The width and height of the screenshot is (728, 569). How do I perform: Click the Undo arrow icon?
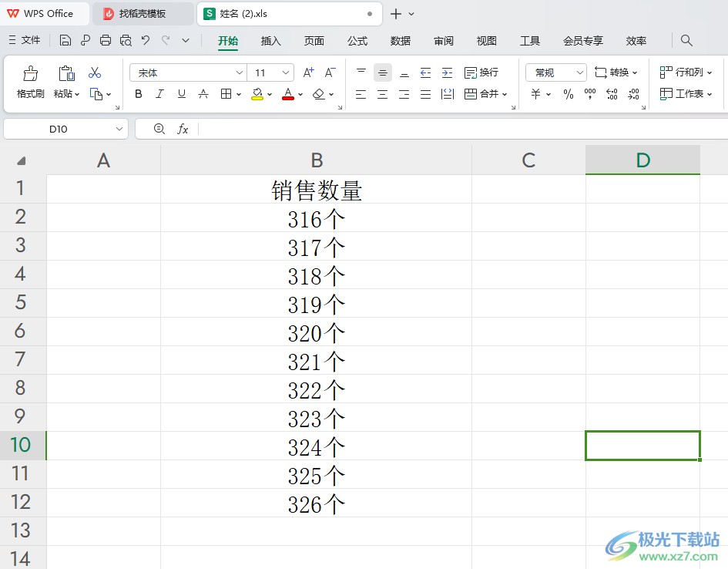pyautogui.click(x=145, y=41)
